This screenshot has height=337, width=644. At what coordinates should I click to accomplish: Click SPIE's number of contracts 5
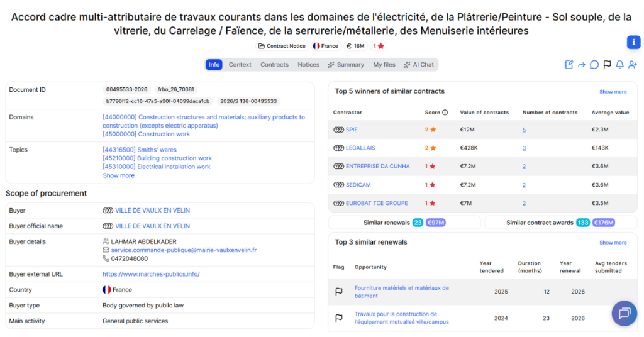[524, 130]
